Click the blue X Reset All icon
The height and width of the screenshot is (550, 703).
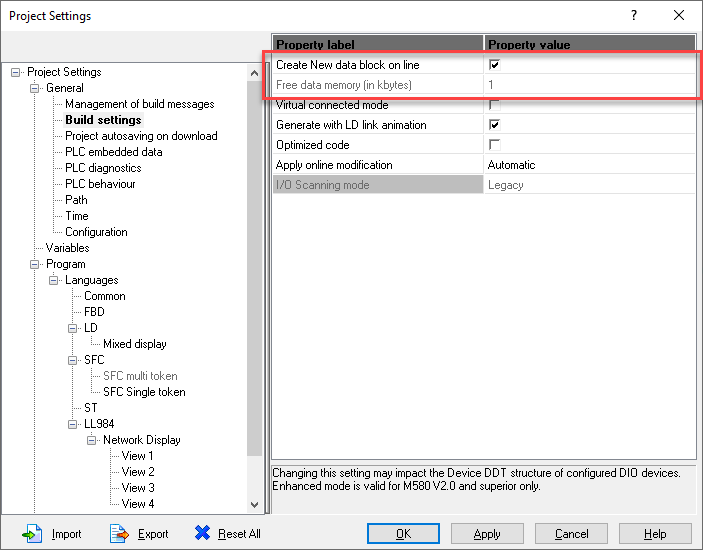coord(202,533)
